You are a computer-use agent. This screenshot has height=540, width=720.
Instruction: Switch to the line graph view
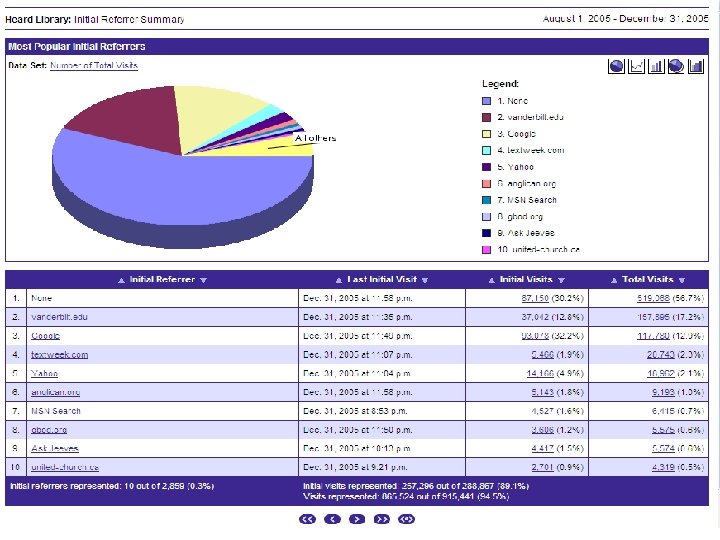pyautogui.click(x=636, y=67)
